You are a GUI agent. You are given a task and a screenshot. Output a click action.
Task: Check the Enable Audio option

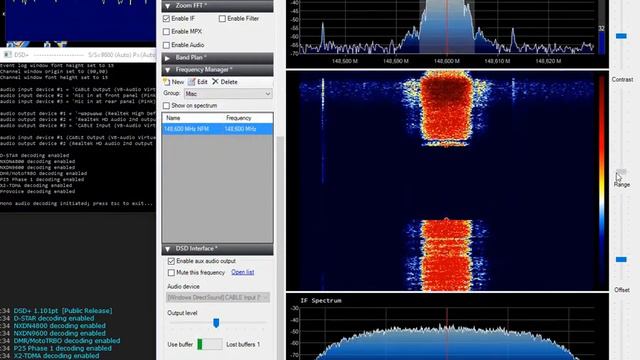pyautogui.click(x=166, y=45)
